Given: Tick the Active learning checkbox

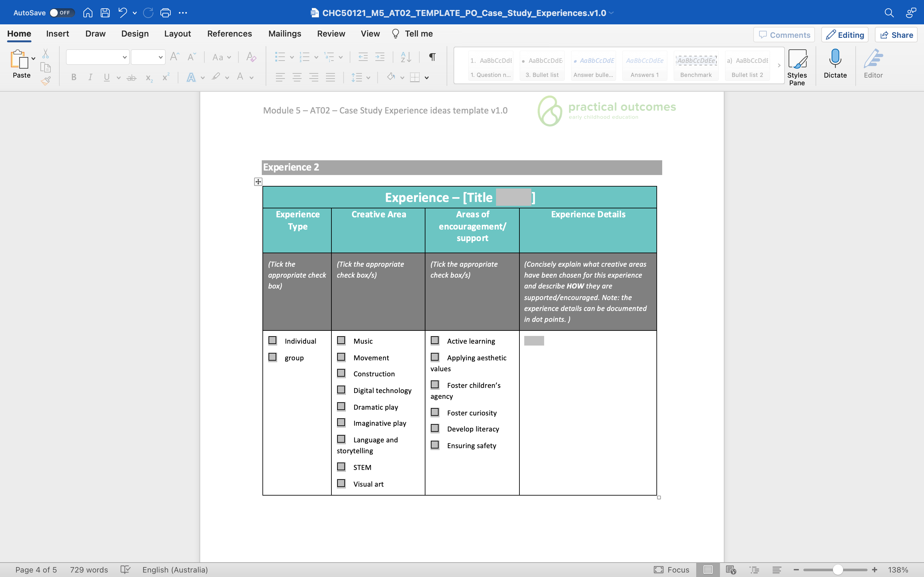Looking at the screenshot, I should click(x=435, y=340).
